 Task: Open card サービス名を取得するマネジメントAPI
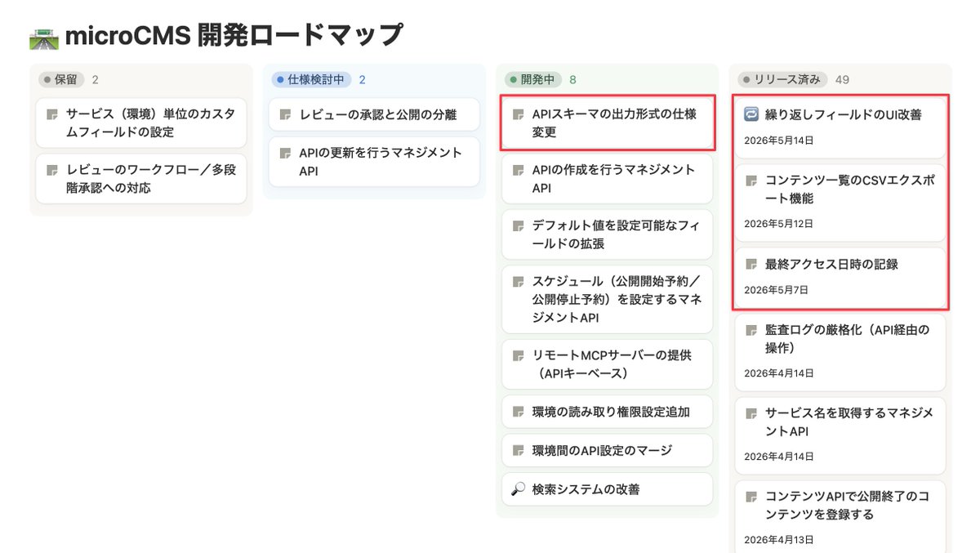840,436
